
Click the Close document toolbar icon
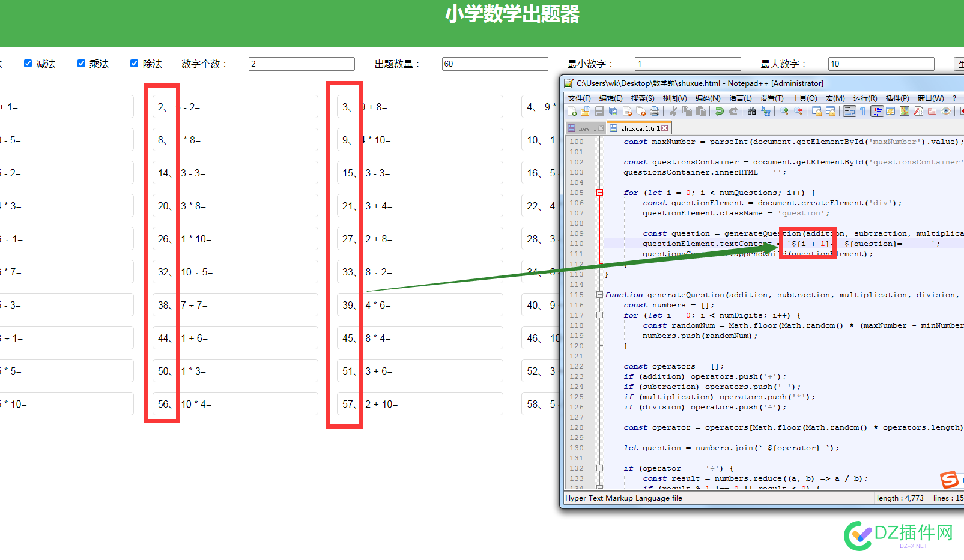627,111
